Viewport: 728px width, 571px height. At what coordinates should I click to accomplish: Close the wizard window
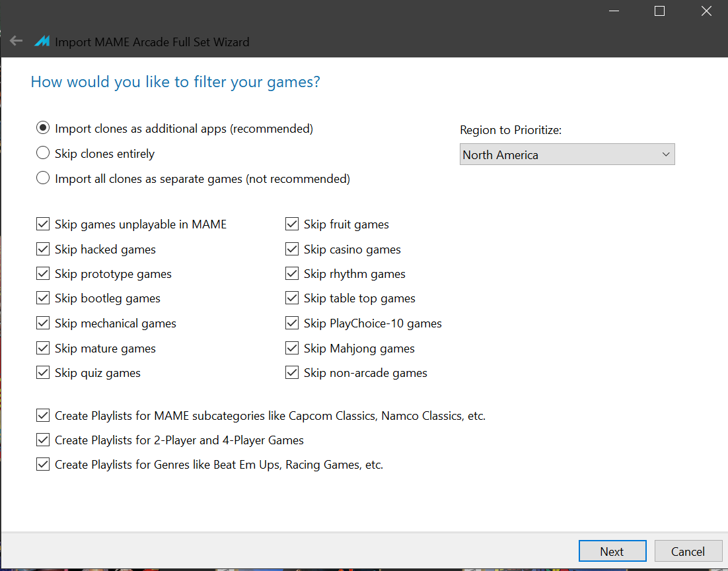click(x=706, y=11)
